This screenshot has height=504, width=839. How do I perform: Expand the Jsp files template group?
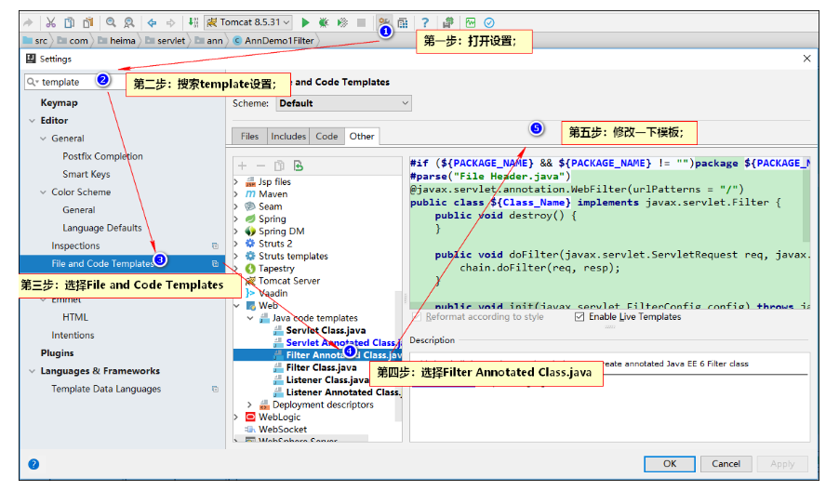point(236,182)
